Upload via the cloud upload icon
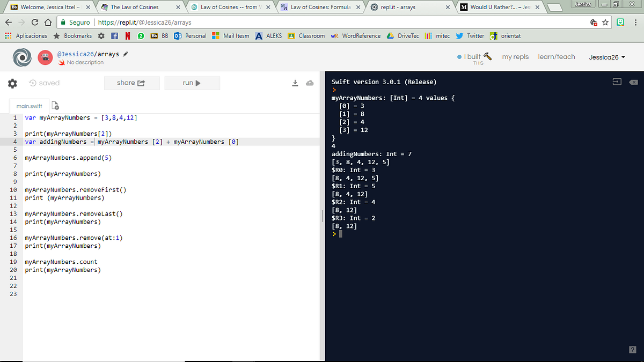The image size is (644, 362). tap(310, 83)
